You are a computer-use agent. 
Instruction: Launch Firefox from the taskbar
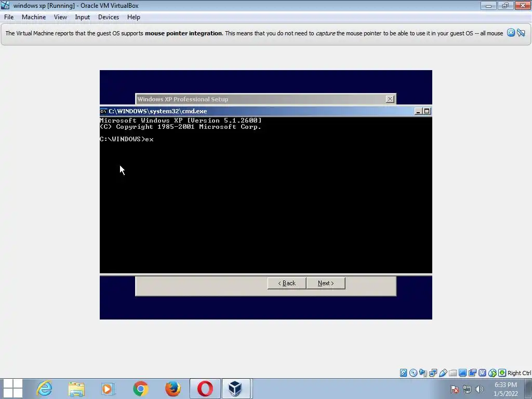coord(172,389)
